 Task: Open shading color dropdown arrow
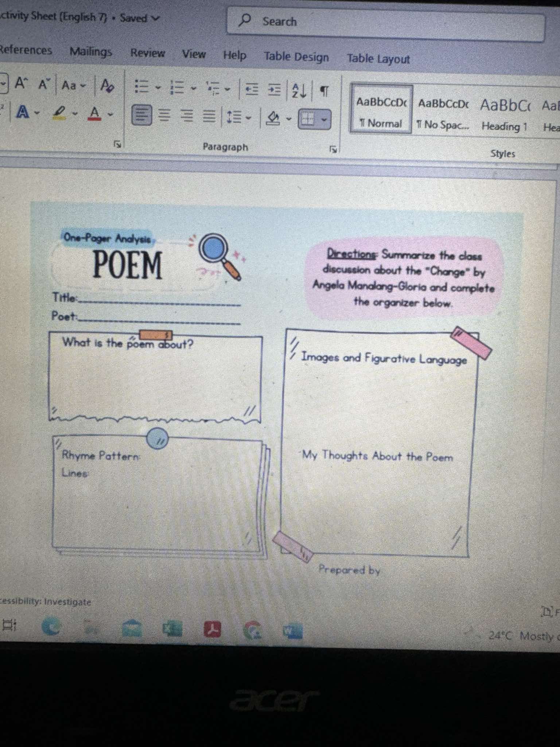click(289, 119)
